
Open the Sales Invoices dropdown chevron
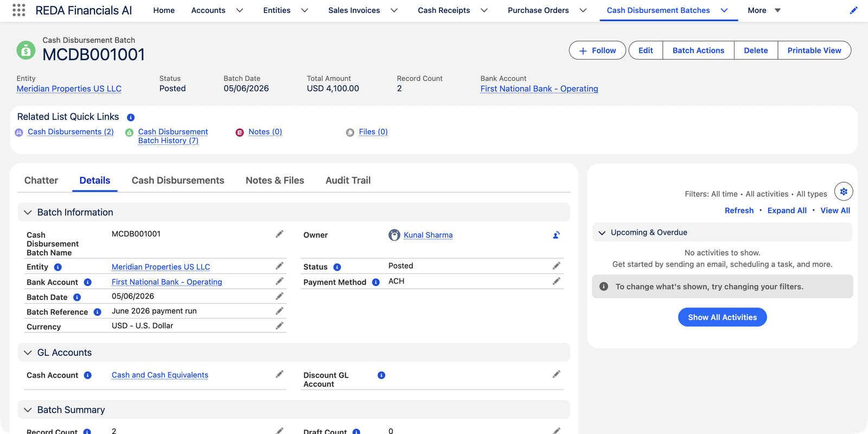point(394,10)
